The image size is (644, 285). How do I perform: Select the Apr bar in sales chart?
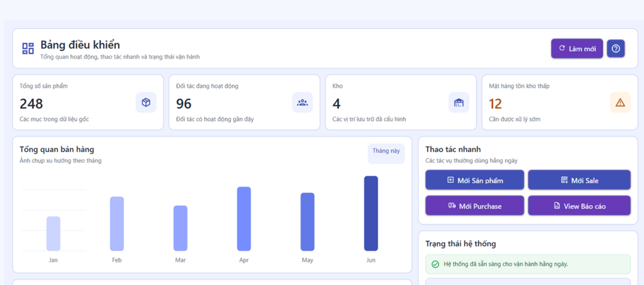[244, 219]
